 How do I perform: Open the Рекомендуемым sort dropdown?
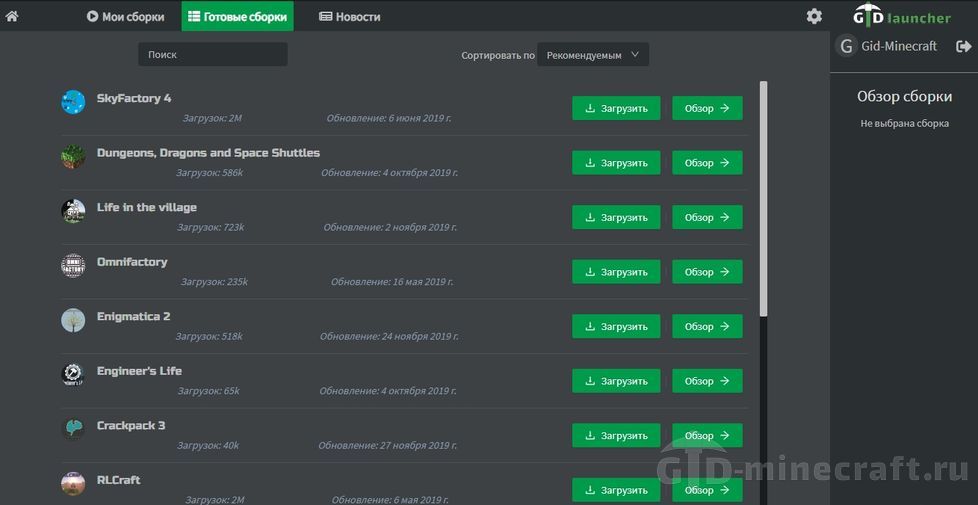[593, 55]
